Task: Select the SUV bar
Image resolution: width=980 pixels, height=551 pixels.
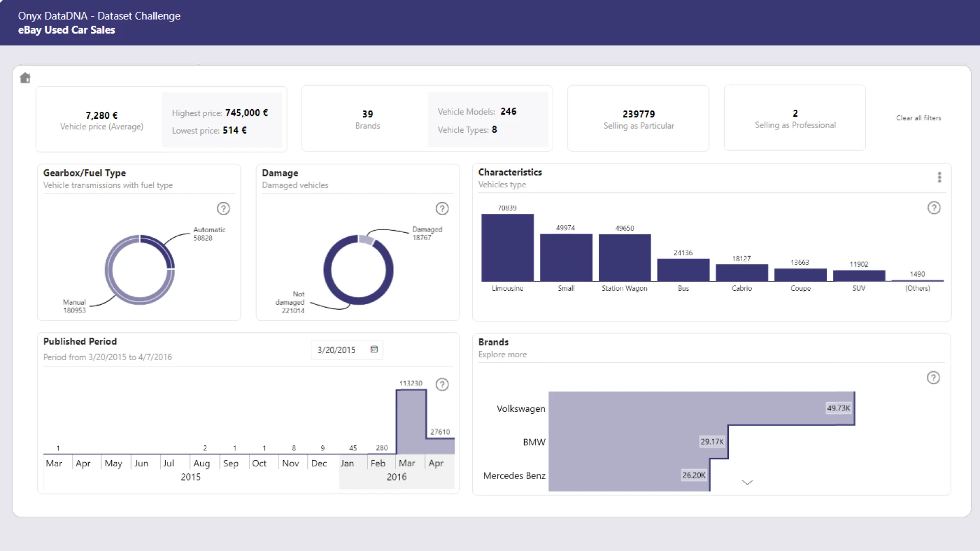Action: [x=859, y=275]
